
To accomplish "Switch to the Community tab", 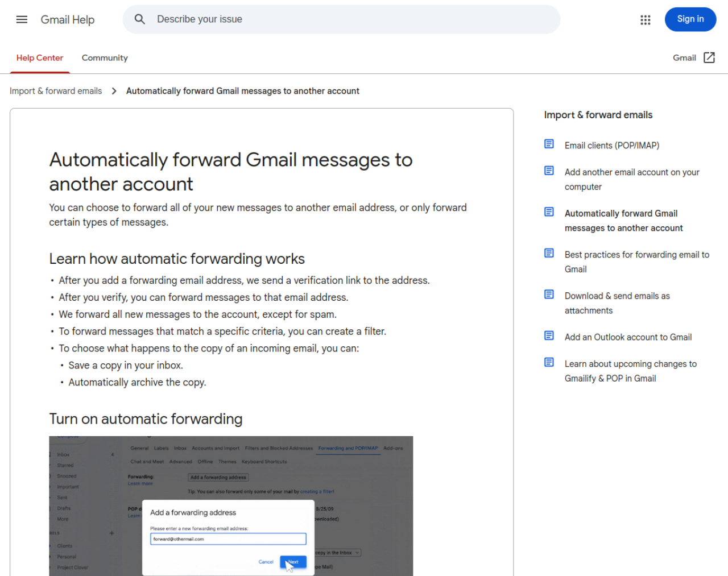I will pyautogui.click(x=105, y=58).
